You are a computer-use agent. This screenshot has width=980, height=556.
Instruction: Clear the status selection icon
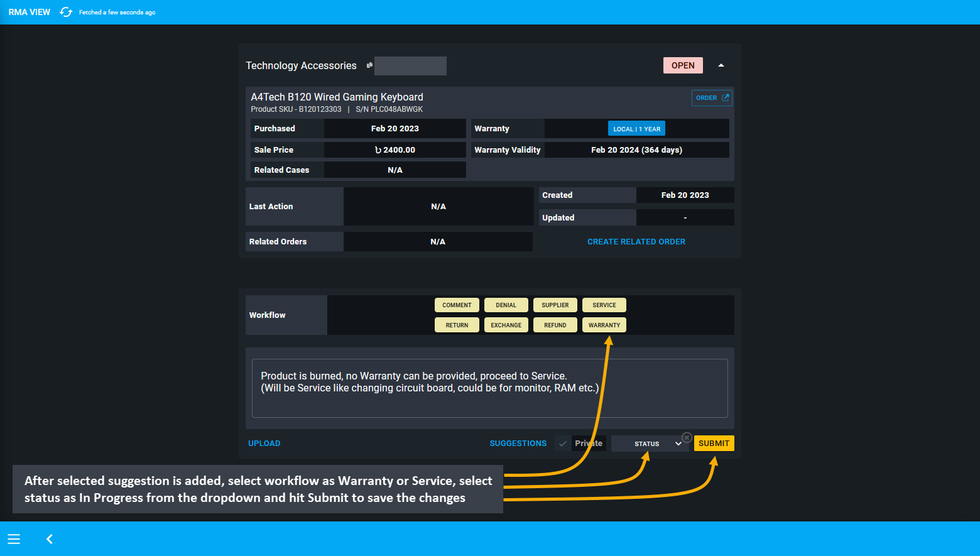coord(687,437)
